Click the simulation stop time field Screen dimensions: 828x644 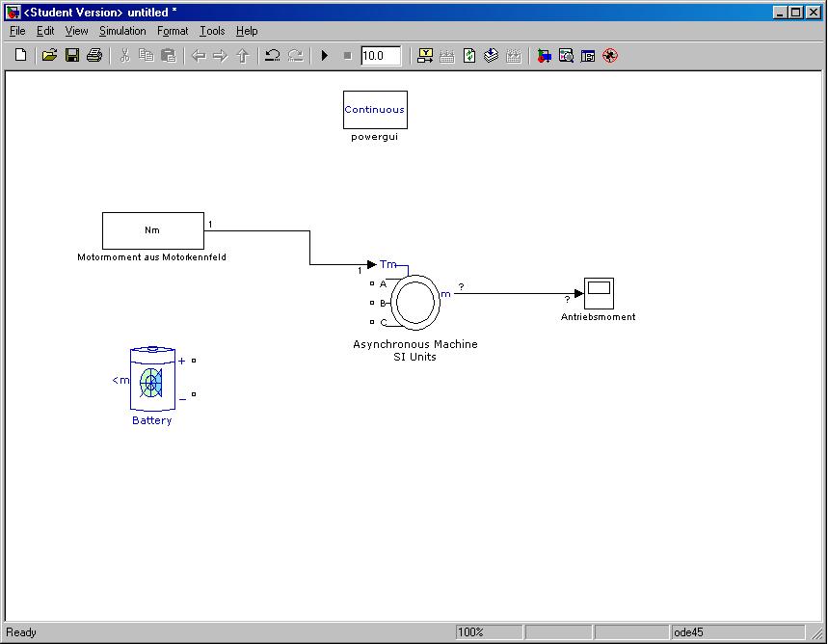tap(380, 56)
